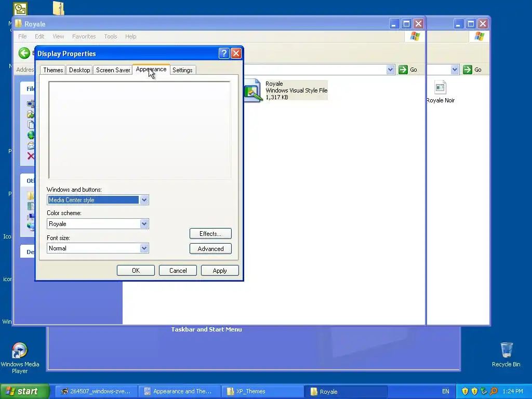Apply the display changes
Viewport: 532px width, 399px height.
pos(220,270)
